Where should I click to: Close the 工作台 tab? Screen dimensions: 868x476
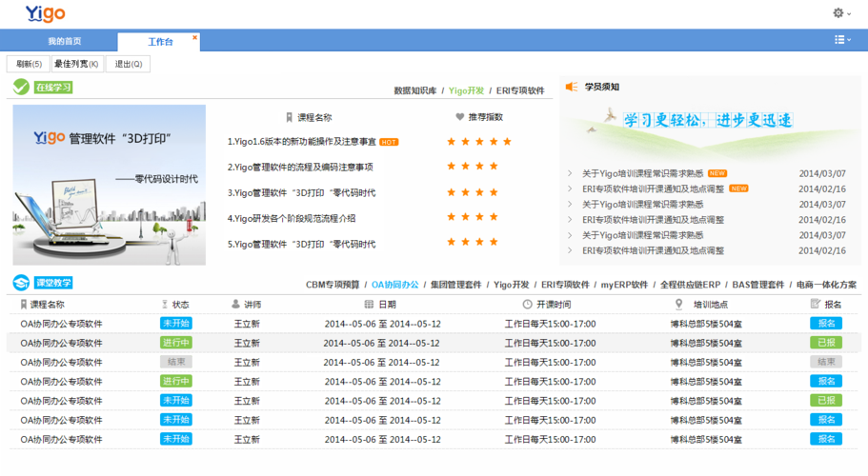pos(194,37)
